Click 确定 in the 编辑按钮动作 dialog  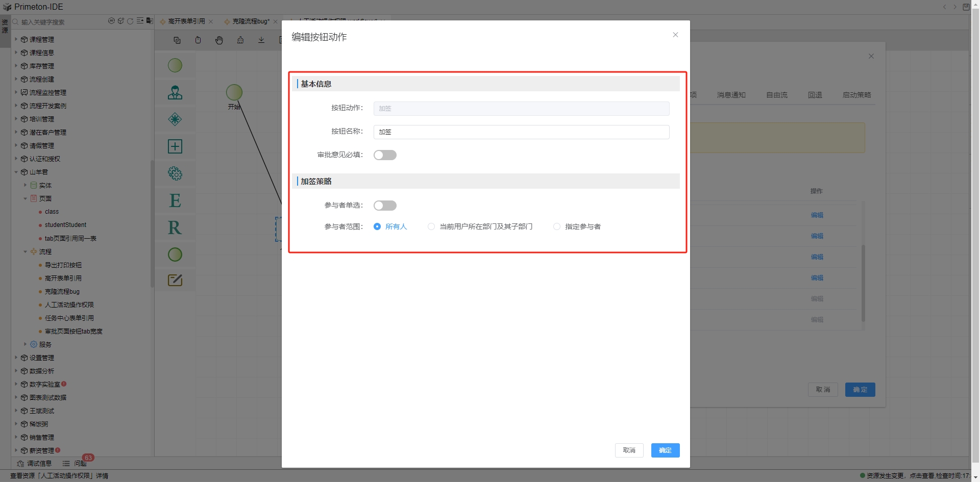pyautogui.click(x=665, y=450)
